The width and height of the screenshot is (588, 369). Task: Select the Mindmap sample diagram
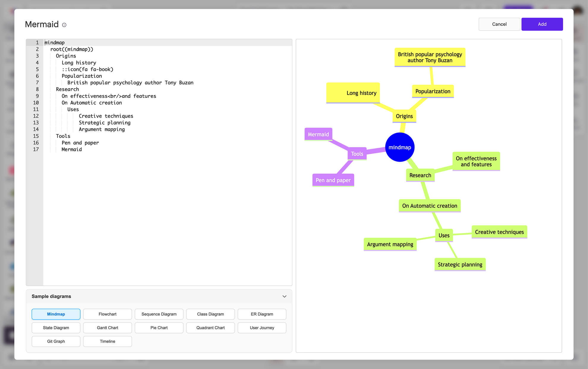coord(56,314)
